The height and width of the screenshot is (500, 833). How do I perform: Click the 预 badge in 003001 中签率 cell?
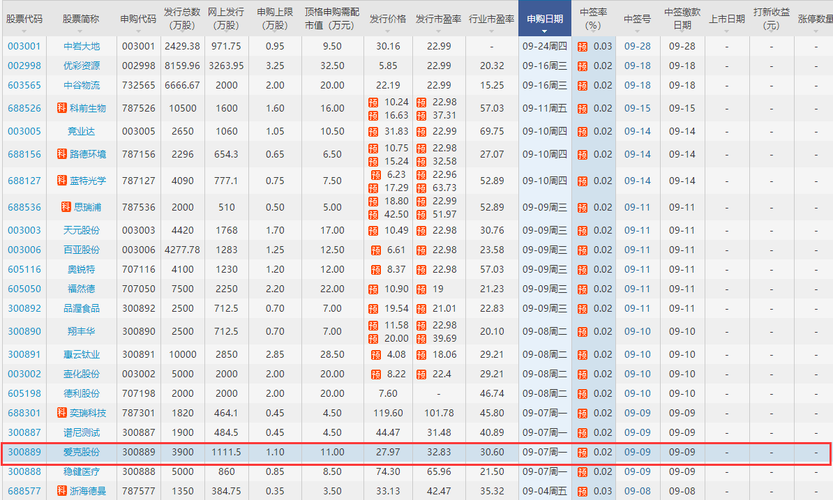click(x=582, y=47)
